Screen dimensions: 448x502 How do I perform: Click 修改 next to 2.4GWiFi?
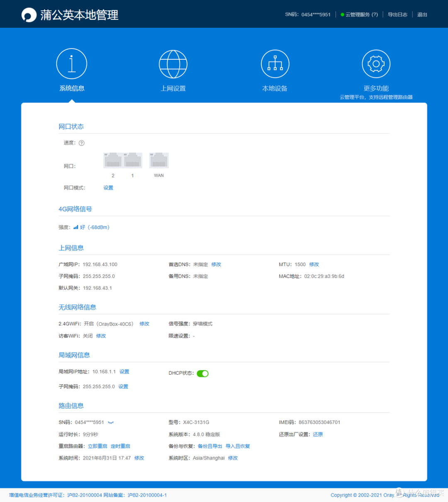[x=144, y=324]
